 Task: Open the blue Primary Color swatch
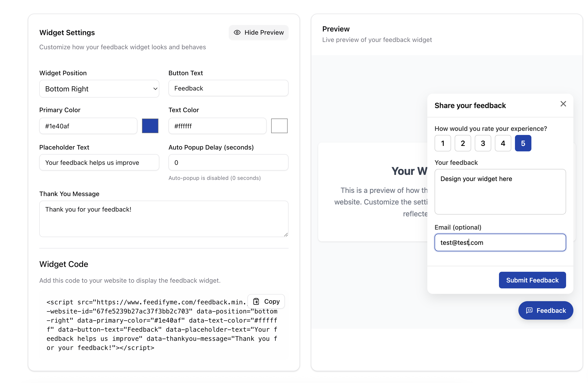(x=150, y=126)
